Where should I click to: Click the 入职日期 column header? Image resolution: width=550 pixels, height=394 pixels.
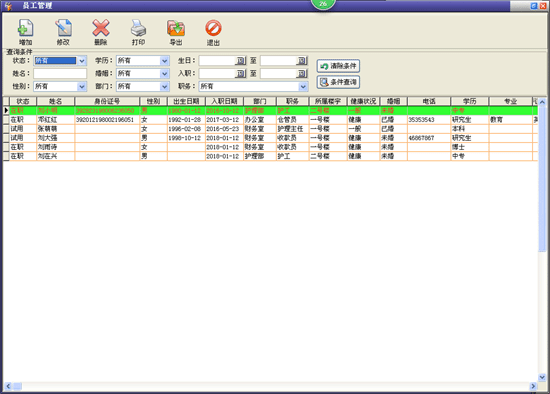pyautogui.click(x=224, y=101)
